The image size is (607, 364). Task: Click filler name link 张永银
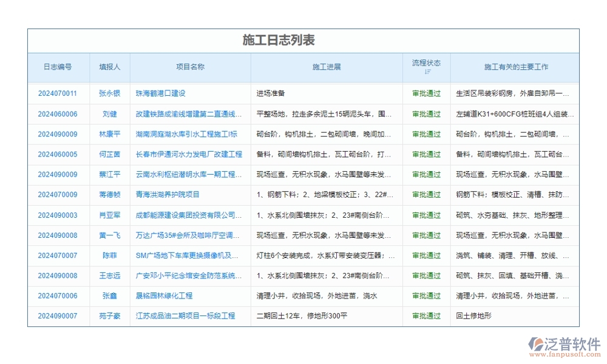point(109,94)
